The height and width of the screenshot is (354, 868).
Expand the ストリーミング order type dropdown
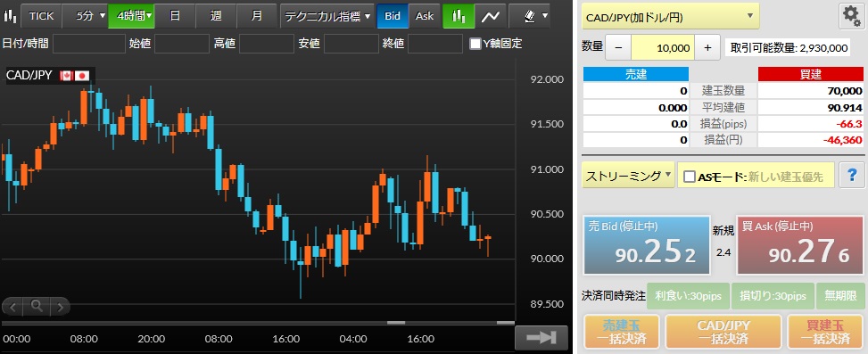tap(628, 176)
